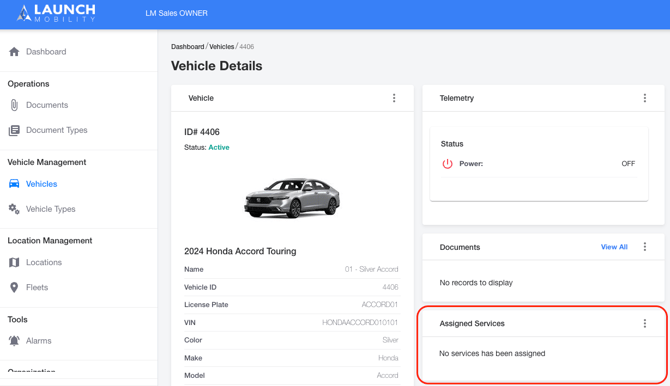The image size is (670, 386).
Task: Click the Documents paperclip icon
Action: tap(14, 105)
